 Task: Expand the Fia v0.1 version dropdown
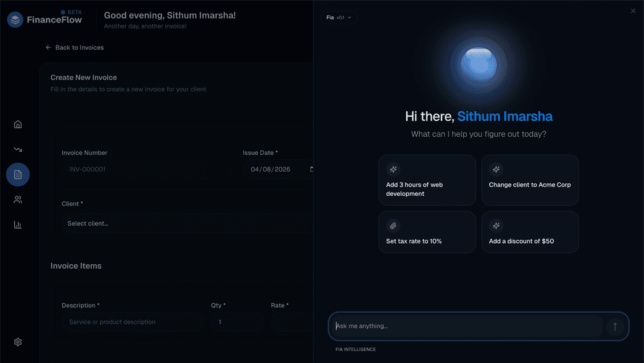(339, 17)
